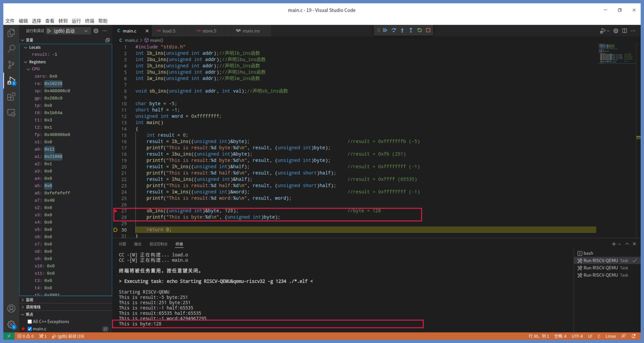Stop the debugging session

428,31
